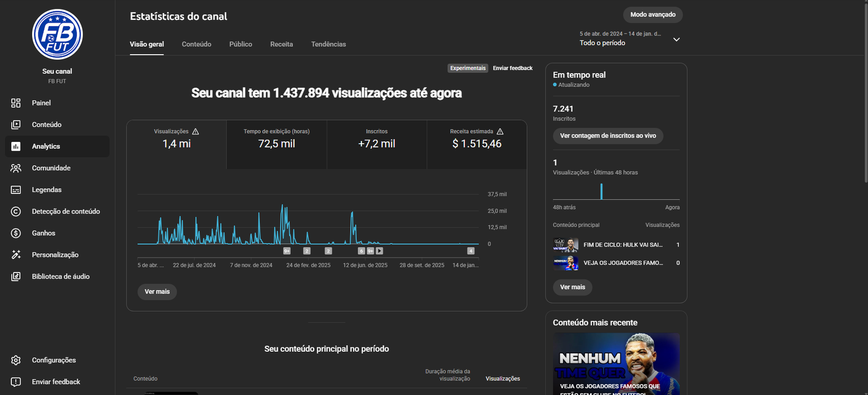Open Biblioteca de áudio icon

click(16, 276)
